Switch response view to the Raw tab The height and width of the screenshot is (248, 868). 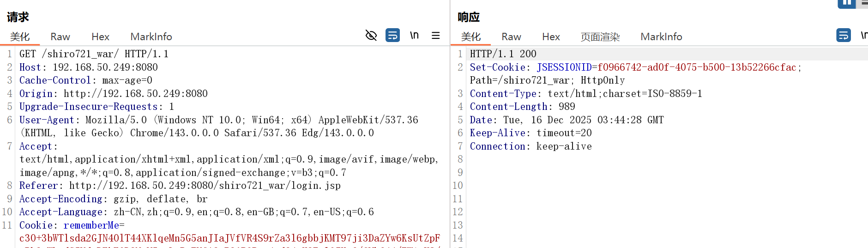(511, 36)
